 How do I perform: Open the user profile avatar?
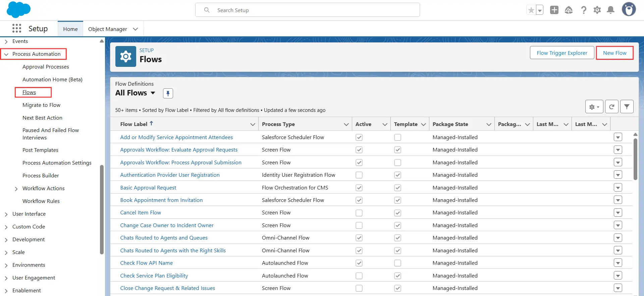629,9
